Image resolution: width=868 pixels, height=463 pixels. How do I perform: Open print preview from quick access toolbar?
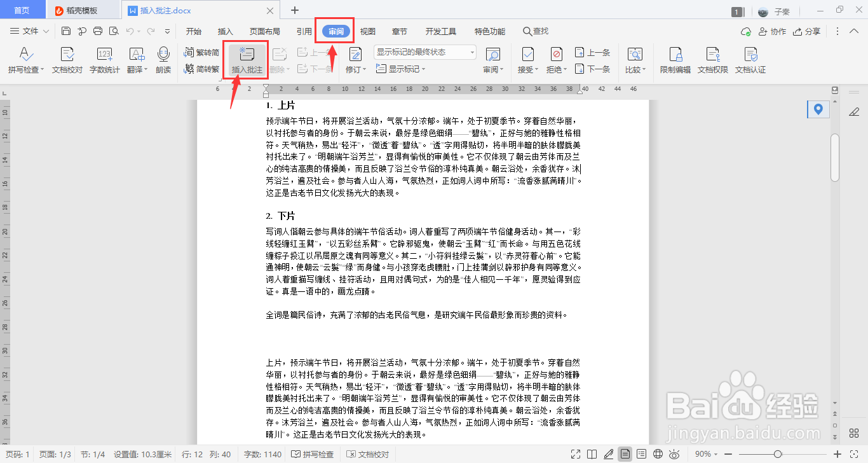click(114, 31)
